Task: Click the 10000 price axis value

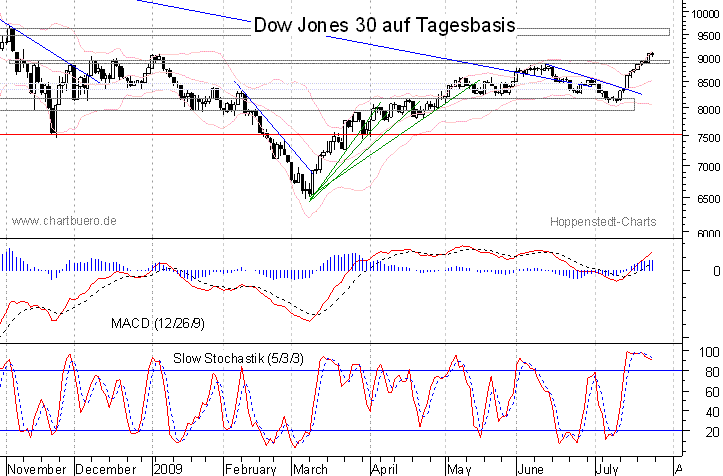Action: (x=705, y=14)
